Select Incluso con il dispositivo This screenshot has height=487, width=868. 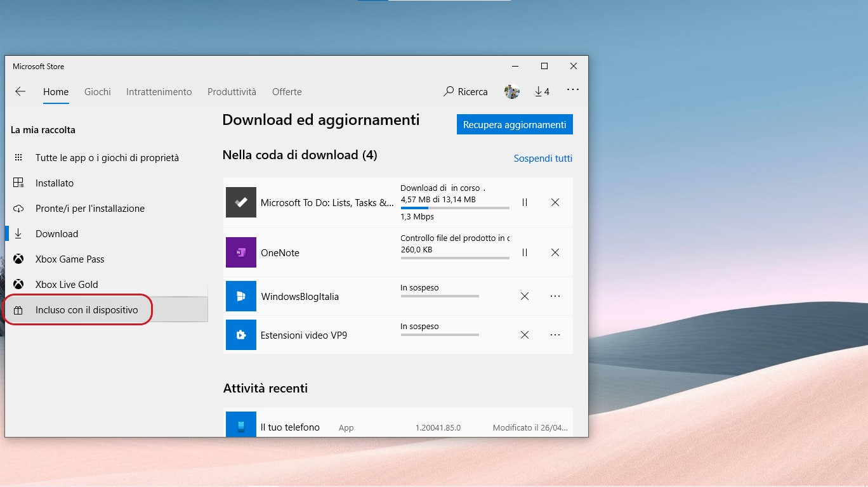tap(107, 309)
